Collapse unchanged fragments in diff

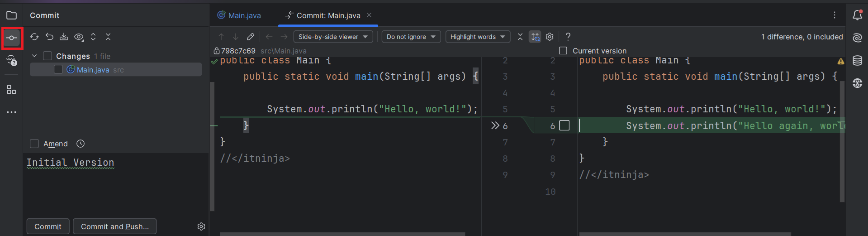(520, 37)
